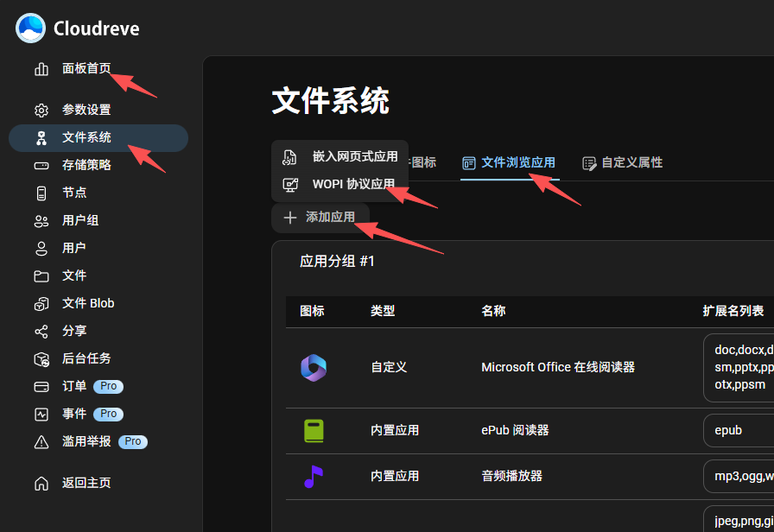This screenshot has height=532, width=774.
Task: Select the 存储策略 sidebar icon
Action: pos(41,165)
